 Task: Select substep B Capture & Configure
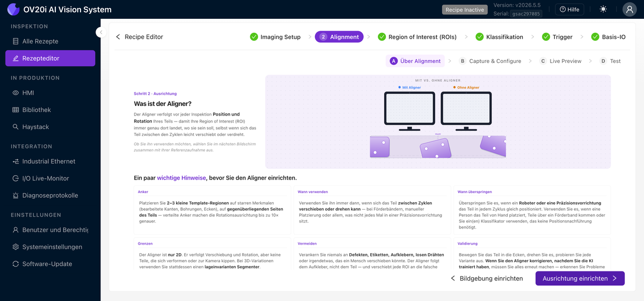pos(490,61)
